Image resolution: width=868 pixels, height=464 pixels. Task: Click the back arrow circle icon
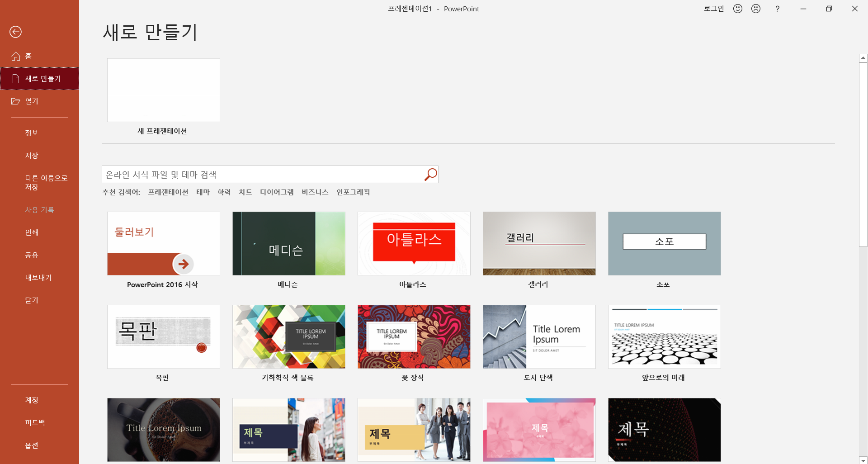(x=15, y=32)
